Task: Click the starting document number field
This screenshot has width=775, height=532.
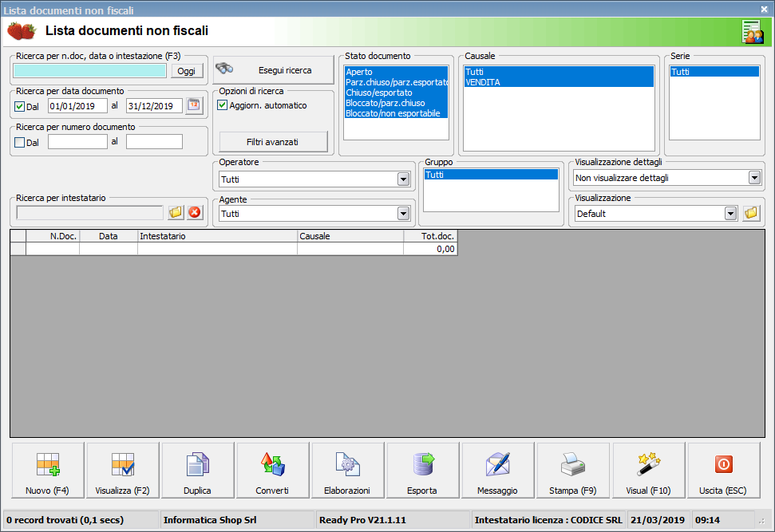Action: (77, 142)
